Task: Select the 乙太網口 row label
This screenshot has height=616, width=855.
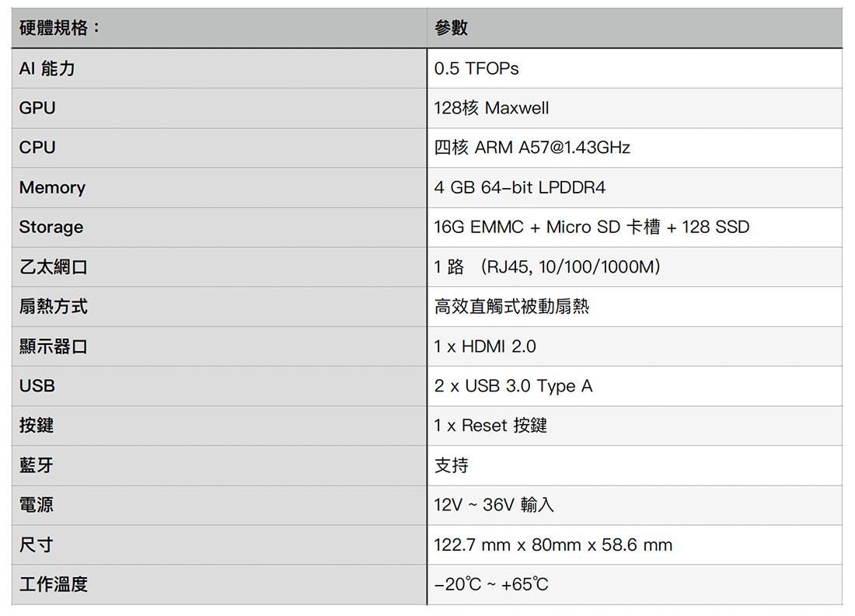Action: pos(53,267)
